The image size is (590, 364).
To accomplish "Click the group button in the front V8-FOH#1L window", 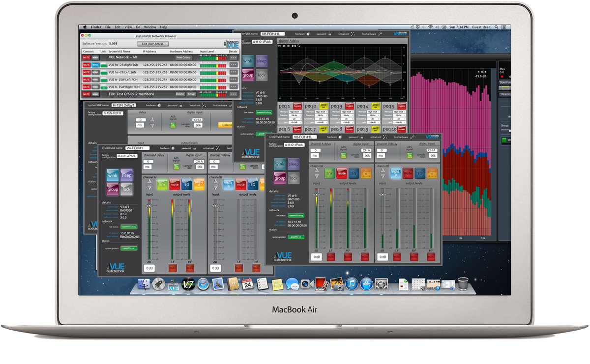I will (280, 178).
